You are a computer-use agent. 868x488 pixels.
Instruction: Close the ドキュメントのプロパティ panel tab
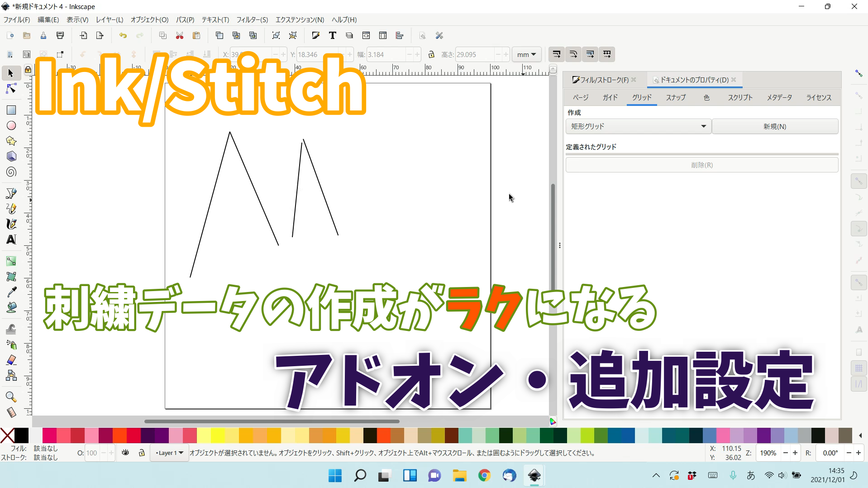tap(734, 80)
